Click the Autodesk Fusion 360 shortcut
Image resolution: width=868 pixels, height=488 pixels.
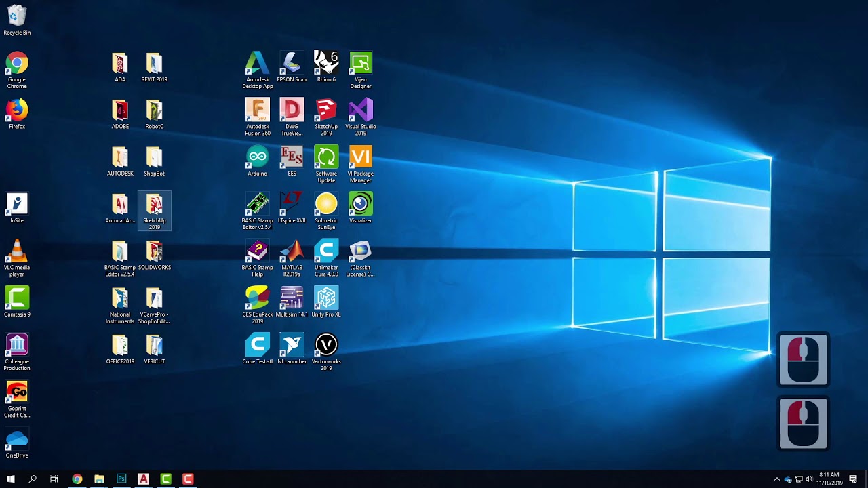257,111
